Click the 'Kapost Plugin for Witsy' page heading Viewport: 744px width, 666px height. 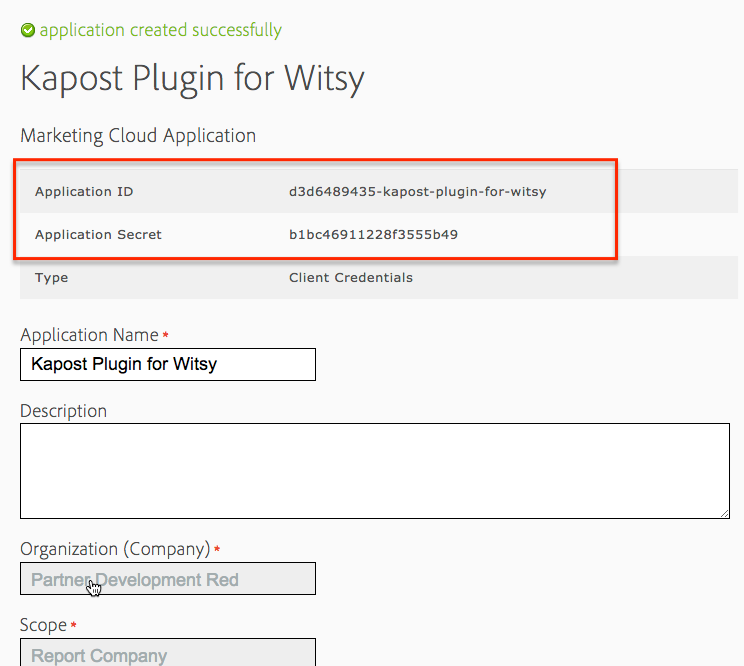pyautogui.click(x=192, y=79)
